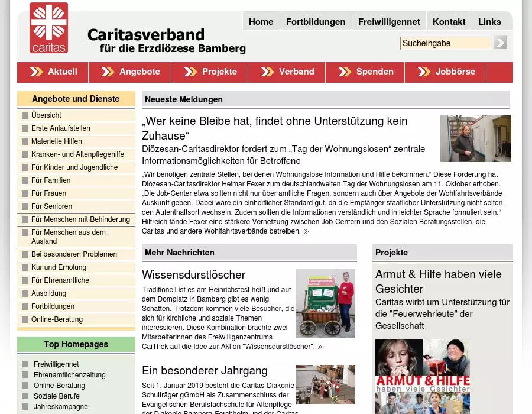Viewport: 532px width, 414px height.
Task: Click the Caritas logo
Action: [48, 28]
